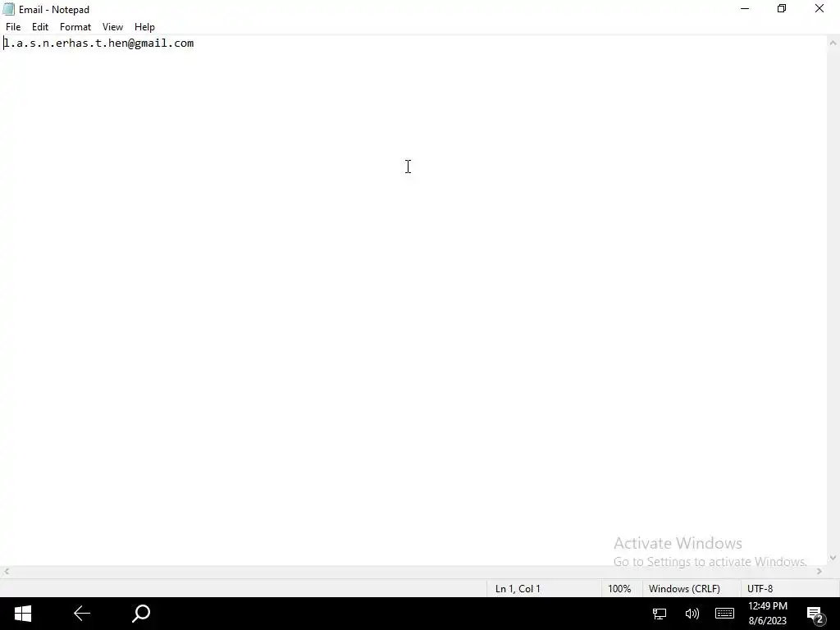The height and width of the screenshot is (630, 840).
Task: Open the Action Center notifications icon
Action: [815, 614]
